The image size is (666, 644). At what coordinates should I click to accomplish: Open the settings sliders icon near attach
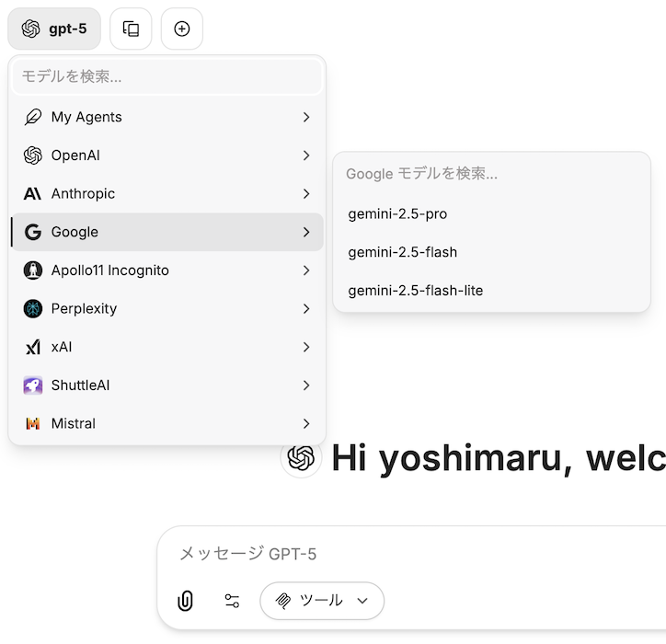click(x=232, y=601)
